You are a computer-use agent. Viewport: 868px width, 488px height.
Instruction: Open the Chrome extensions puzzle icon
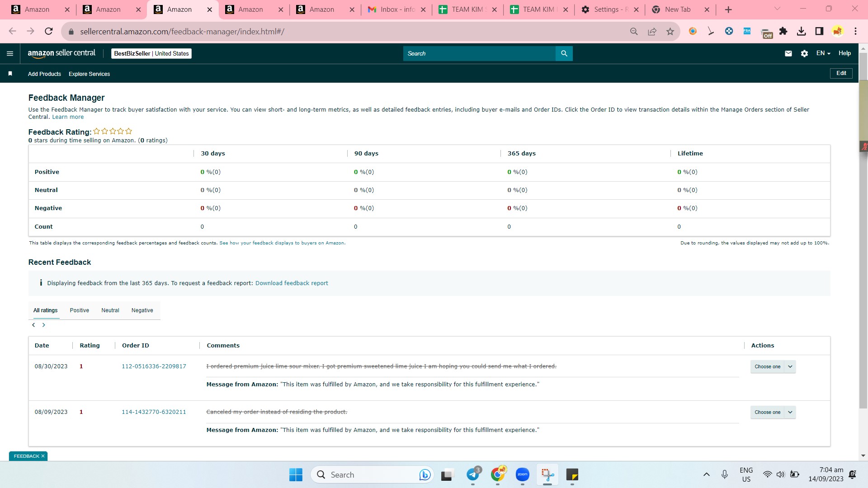(x=783, y=31)
